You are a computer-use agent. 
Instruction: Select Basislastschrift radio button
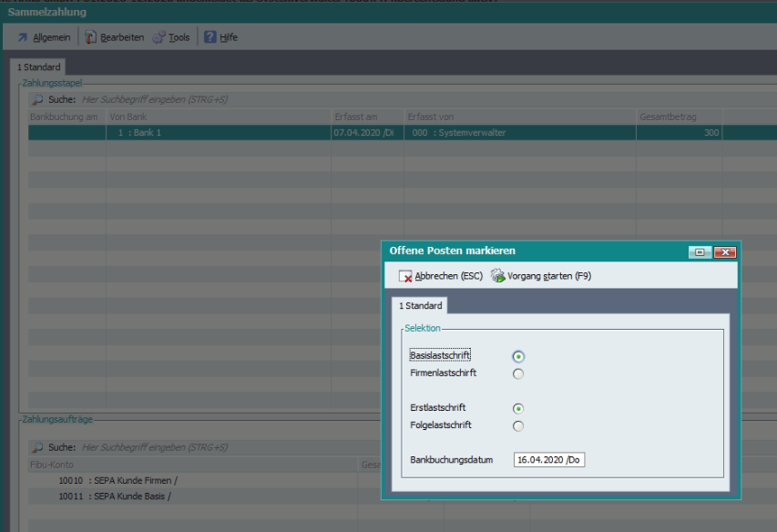pyautogui.click(x=518, y=357)
